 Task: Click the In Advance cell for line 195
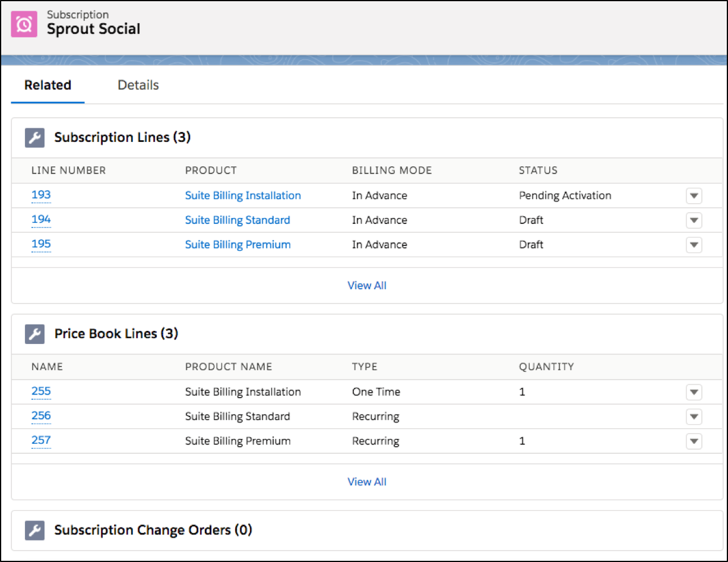click(379, 245)
